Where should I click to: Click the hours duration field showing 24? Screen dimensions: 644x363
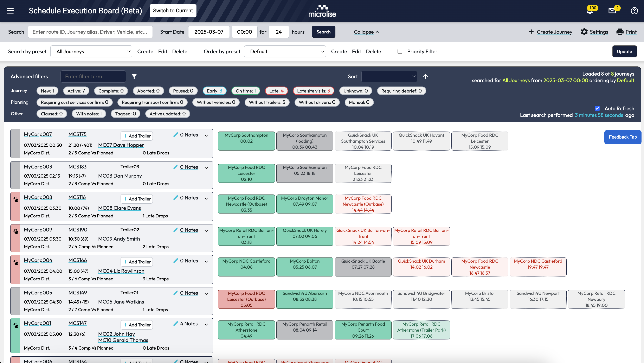pos(279,32)
